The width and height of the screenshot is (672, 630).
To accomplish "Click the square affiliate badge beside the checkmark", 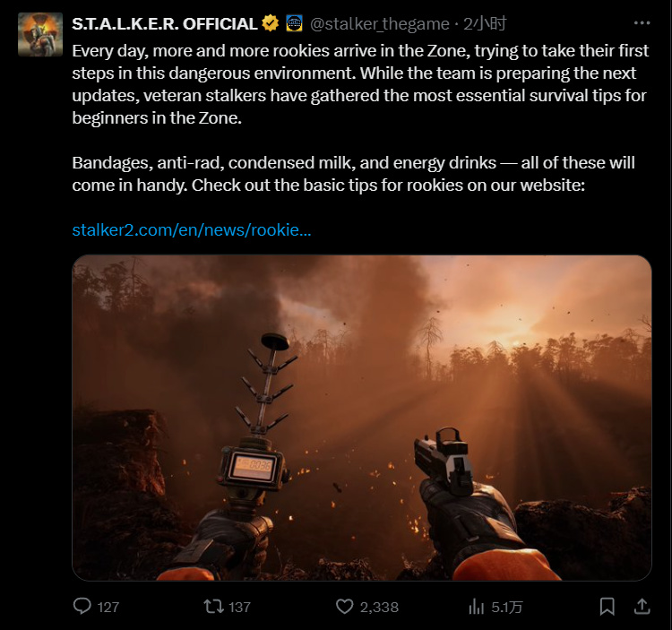I will click(x=294, y=23).
